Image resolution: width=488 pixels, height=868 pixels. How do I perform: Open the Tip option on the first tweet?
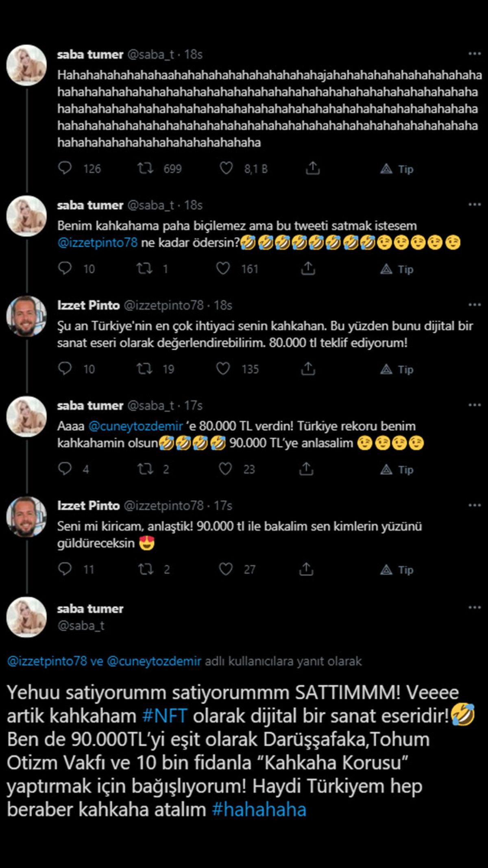(x=396, y=169)
